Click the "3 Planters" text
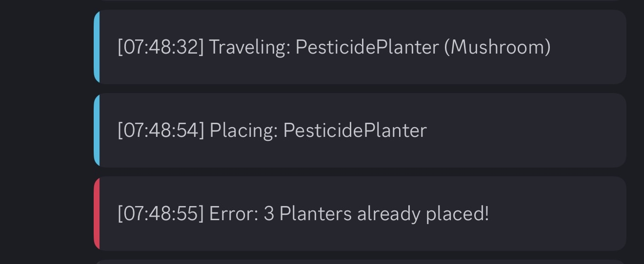 307,214
